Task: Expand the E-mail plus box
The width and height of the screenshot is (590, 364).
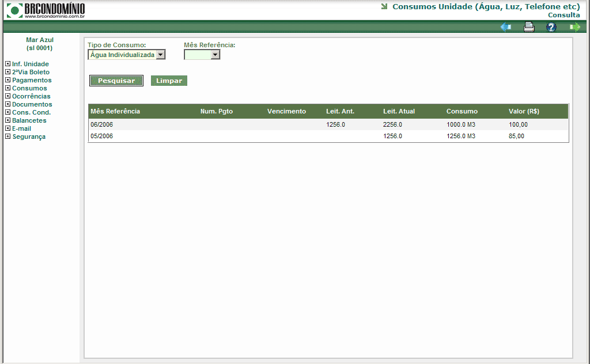Action: [x=7, y=128]
